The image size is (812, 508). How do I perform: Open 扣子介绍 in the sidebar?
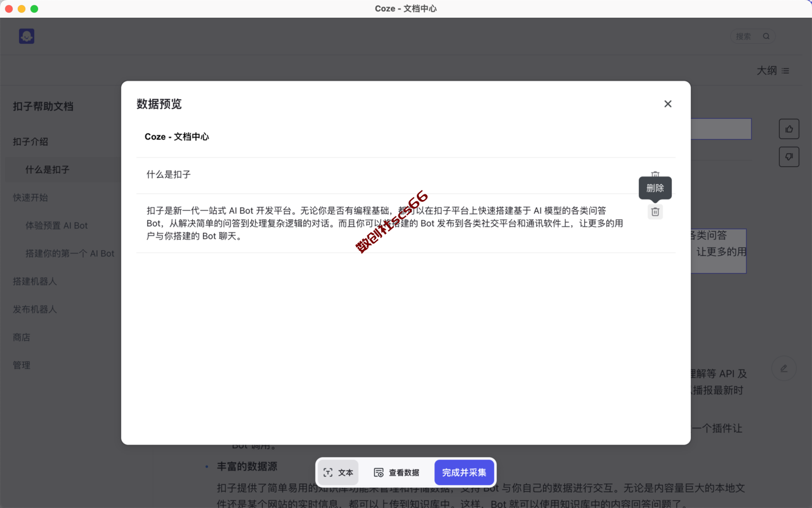30,142
